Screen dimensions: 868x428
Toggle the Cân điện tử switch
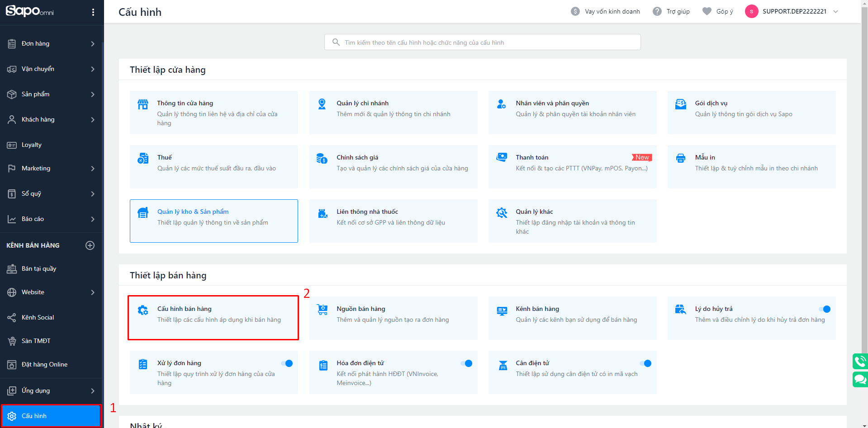645,363
